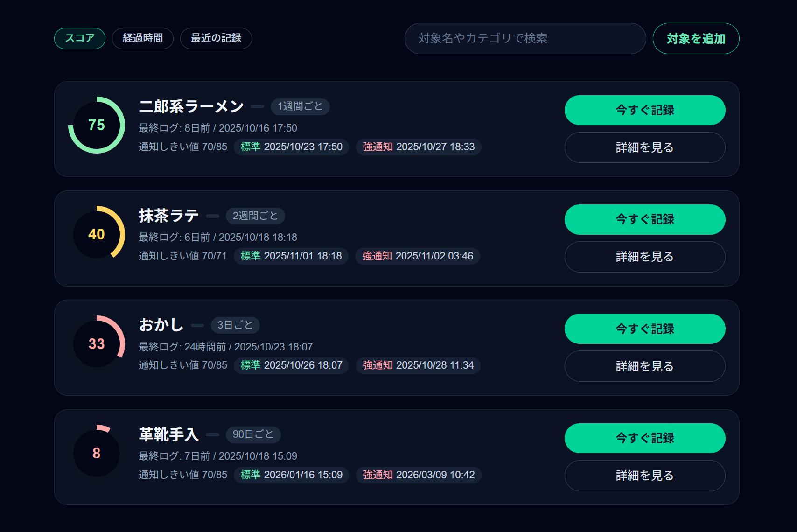This screenshot has width=797, height=532.
Task: Open the 90日ごと badge on 革靴手入
Action: (x=253, y=434)
